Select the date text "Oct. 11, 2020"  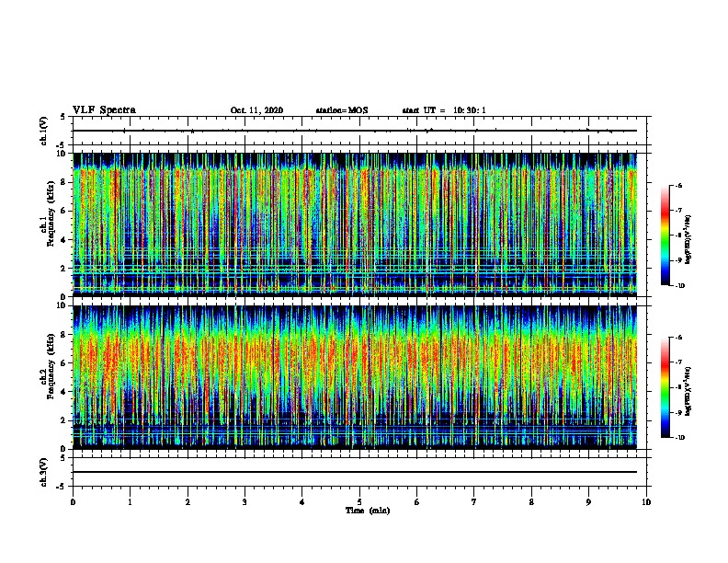256,110
